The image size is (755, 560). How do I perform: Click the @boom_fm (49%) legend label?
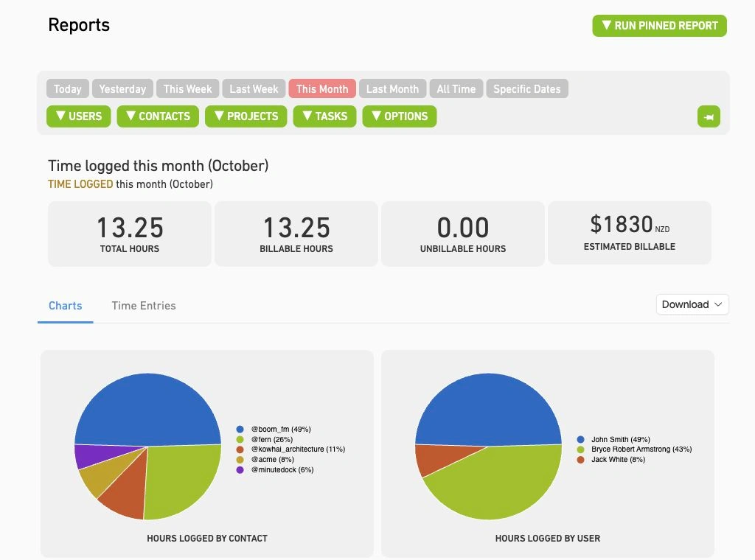pyautogui.click(x=281, y=429)
